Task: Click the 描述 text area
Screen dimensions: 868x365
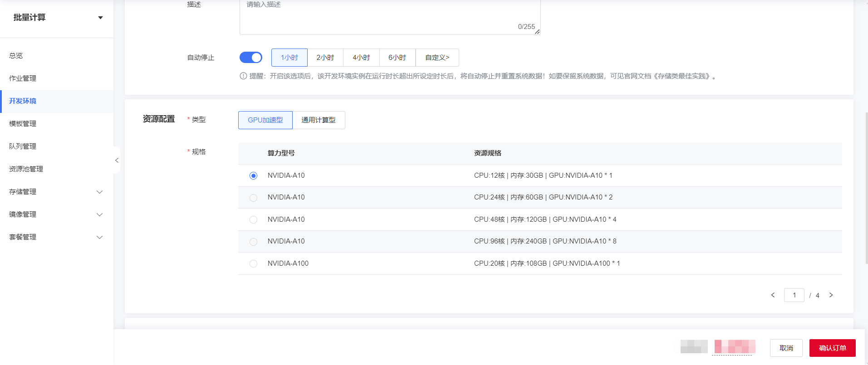Action: [390, 17]
